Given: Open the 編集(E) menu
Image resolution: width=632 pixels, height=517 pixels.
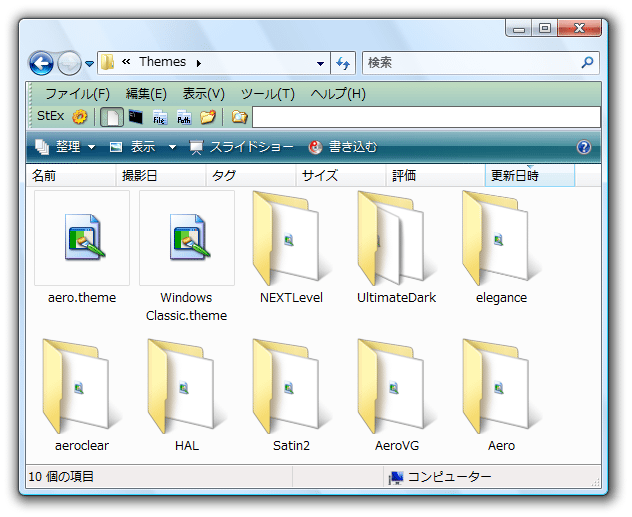Looking at the screenshot, I should click(x=146, y=94).
